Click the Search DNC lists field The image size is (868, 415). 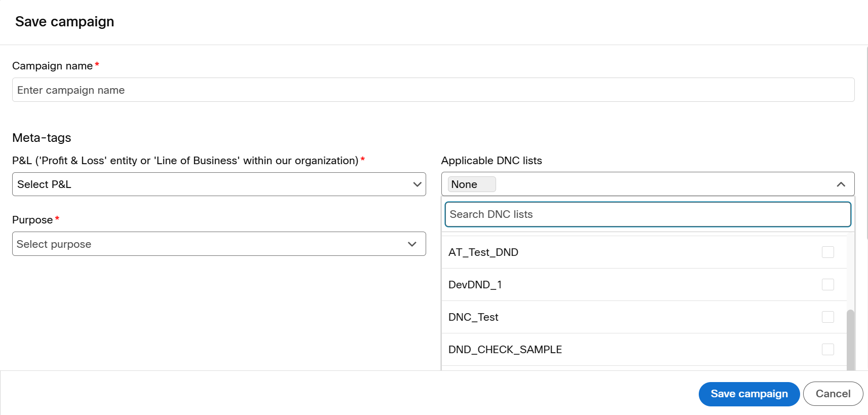pyautogui.click(x=648, y=214)
